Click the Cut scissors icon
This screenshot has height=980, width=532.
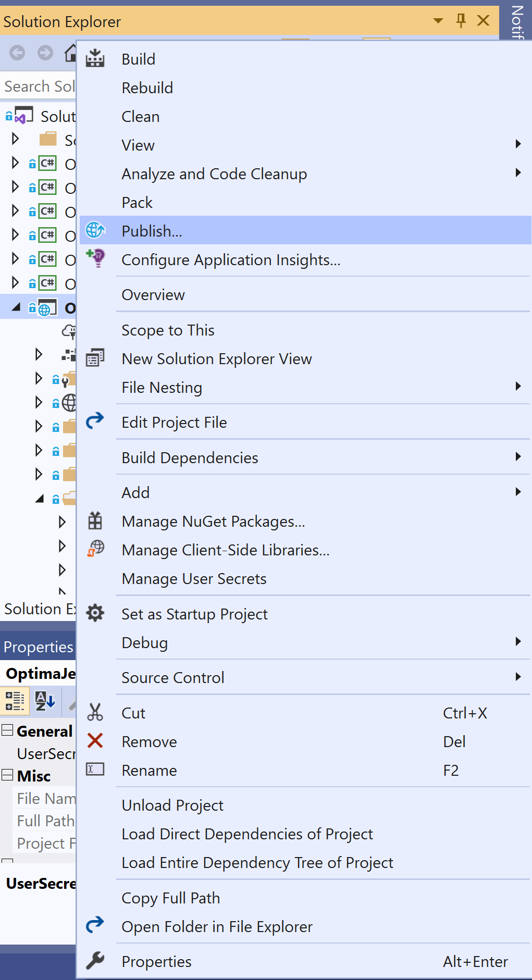[95, 712]
